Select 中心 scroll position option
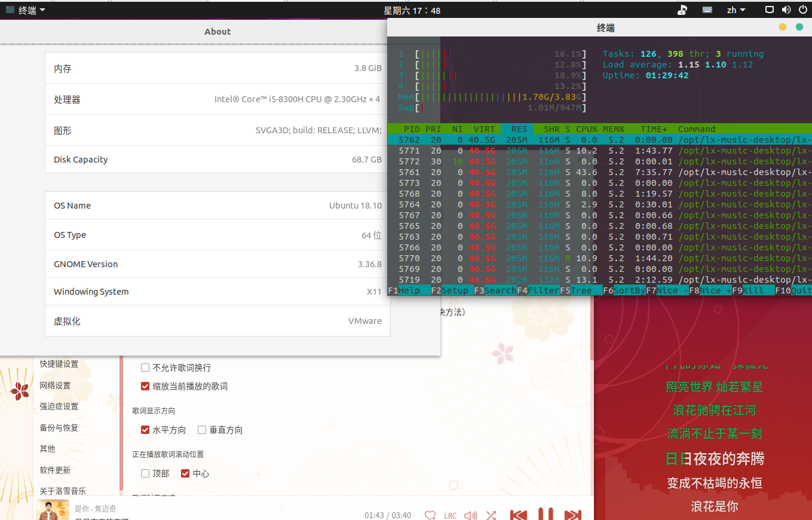The image size is (812, 520). 185,473
